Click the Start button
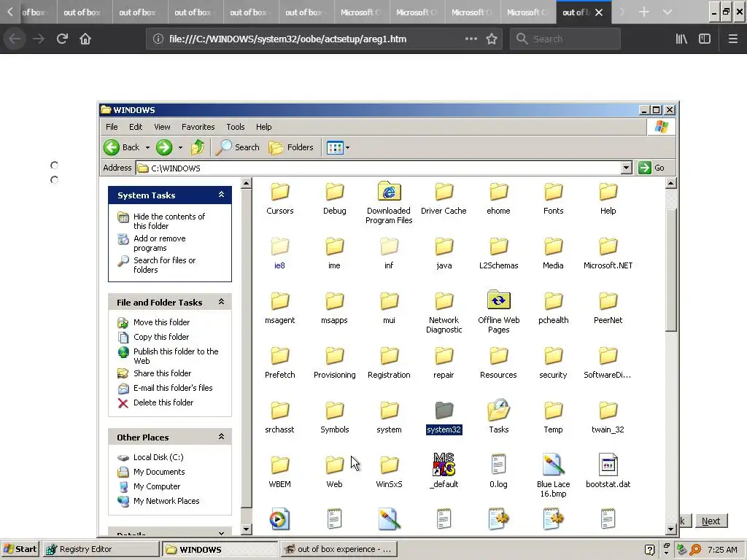The height and width of the screenshot is (560, 747). (20, 549)
